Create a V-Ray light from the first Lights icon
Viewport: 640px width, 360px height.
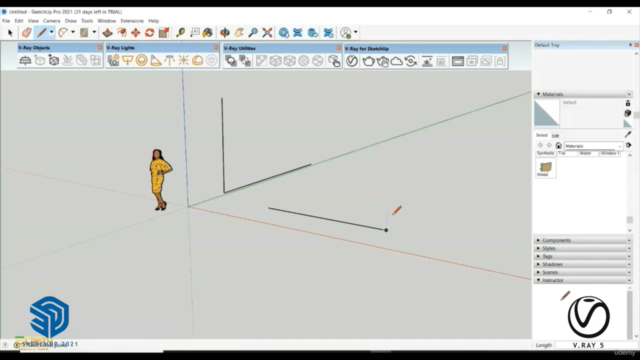click(113, 61)
